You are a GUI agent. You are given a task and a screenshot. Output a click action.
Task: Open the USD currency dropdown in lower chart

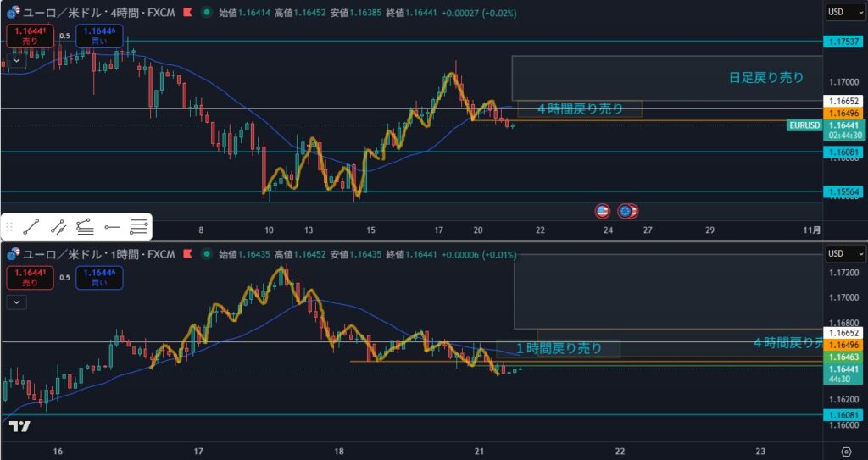coord(845,253)
